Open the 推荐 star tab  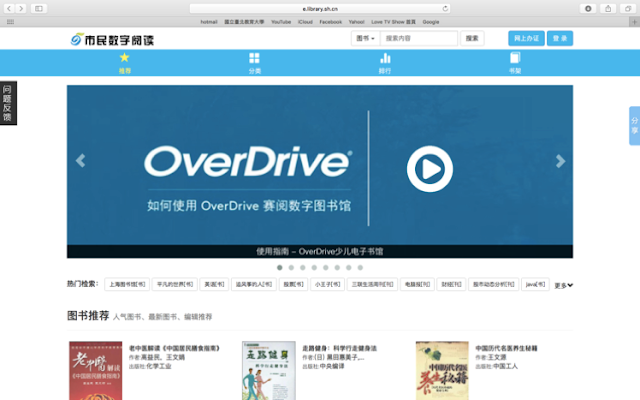[x=124, y=63]
